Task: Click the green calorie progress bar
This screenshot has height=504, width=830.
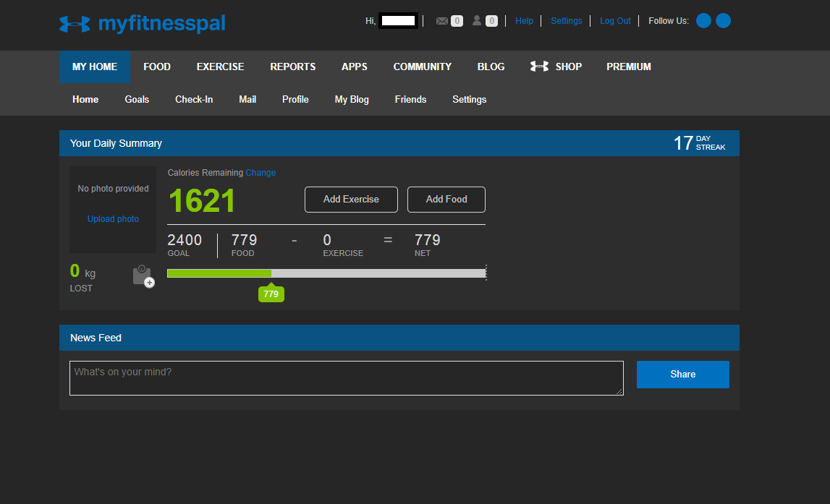Action: 219,273
